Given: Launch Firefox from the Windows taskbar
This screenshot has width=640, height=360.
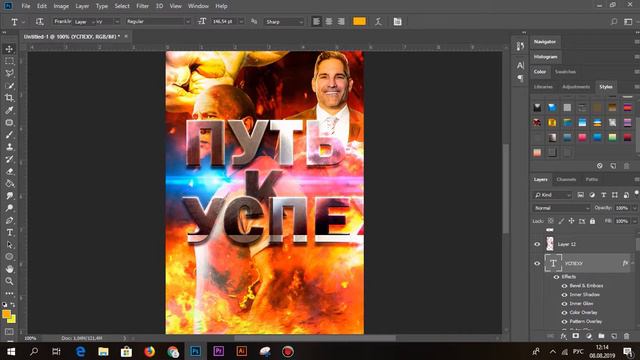Looking at the screenshot, I should coord(149,351).
